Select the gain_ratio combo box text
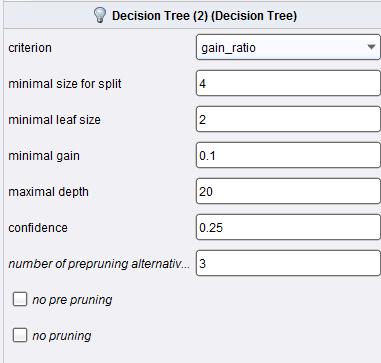 pyautogui.click(x=229, y=48)
